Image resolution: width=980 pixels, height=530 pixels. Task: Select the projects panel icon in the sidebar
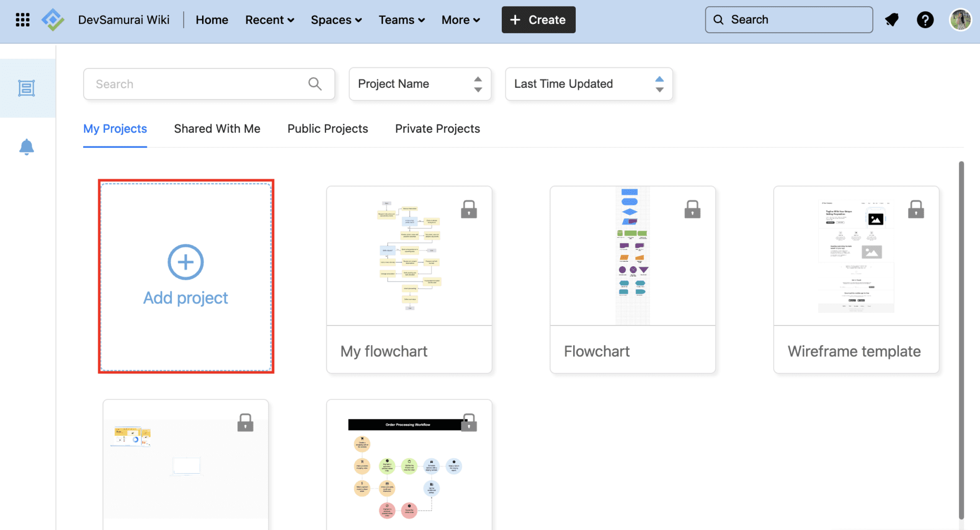coord(27,87)
